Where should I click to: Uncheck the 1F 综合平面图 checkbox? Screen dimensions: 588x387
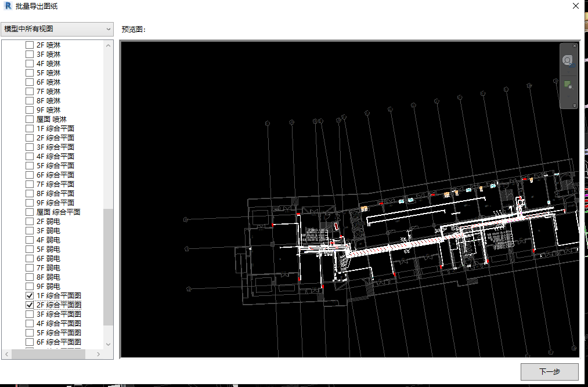pos(30,295)
